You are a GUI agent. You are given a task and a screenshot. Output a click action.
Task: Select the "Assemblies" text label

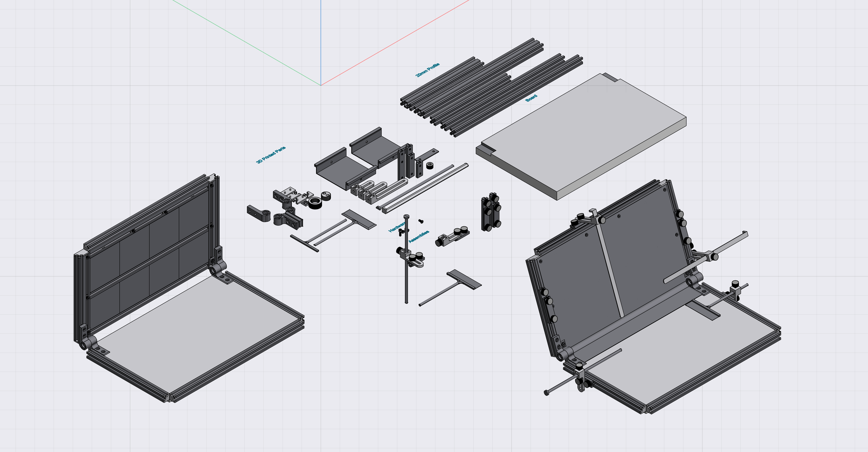(x=419, y=237)
